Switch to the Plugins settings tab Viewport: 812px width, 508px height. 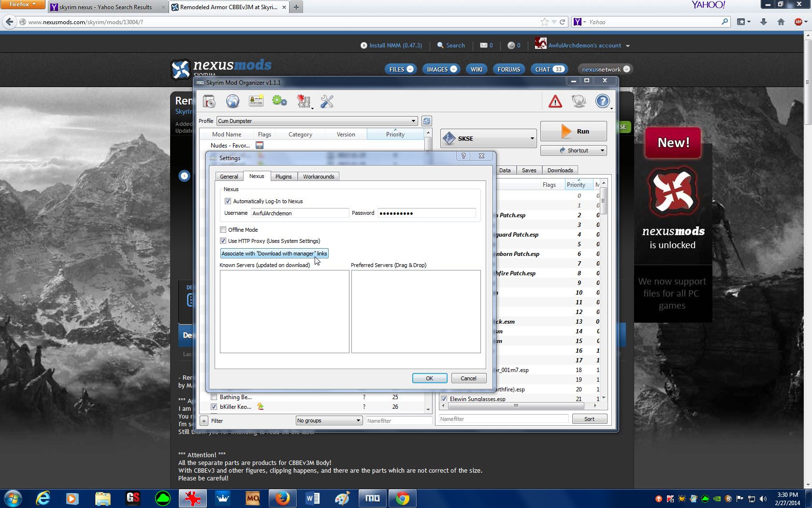(284, 177)
